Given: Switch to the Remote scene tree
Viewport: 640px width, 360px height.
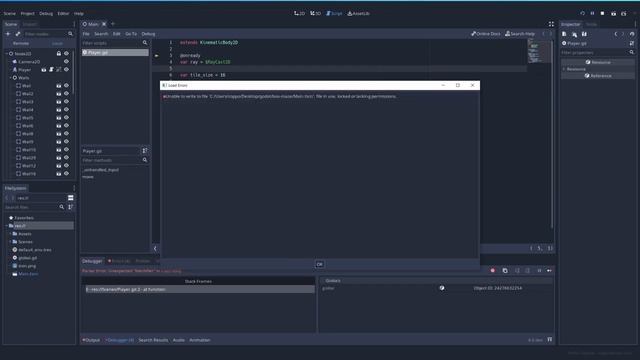Looking at the screenshot, I should pos(21,43).
